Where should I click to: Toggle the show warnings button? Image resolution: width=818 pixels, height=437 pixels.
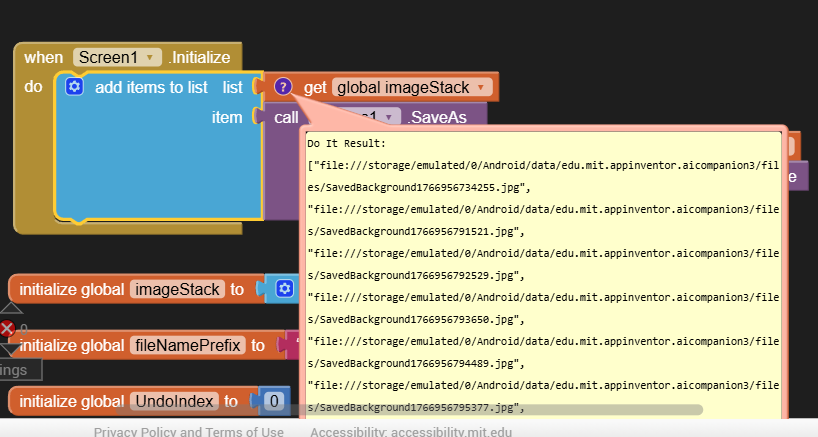18,369
